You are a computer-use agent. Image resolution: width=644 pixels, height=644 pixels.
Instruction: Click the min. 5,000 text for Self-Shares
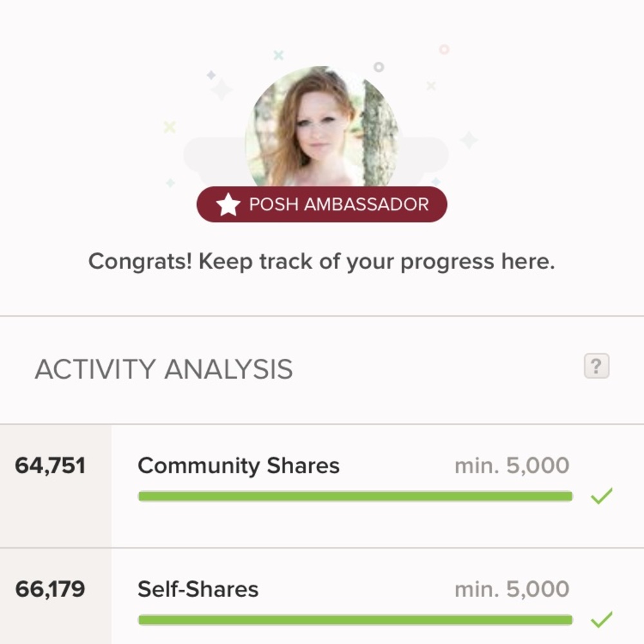[x=511, y=589]
